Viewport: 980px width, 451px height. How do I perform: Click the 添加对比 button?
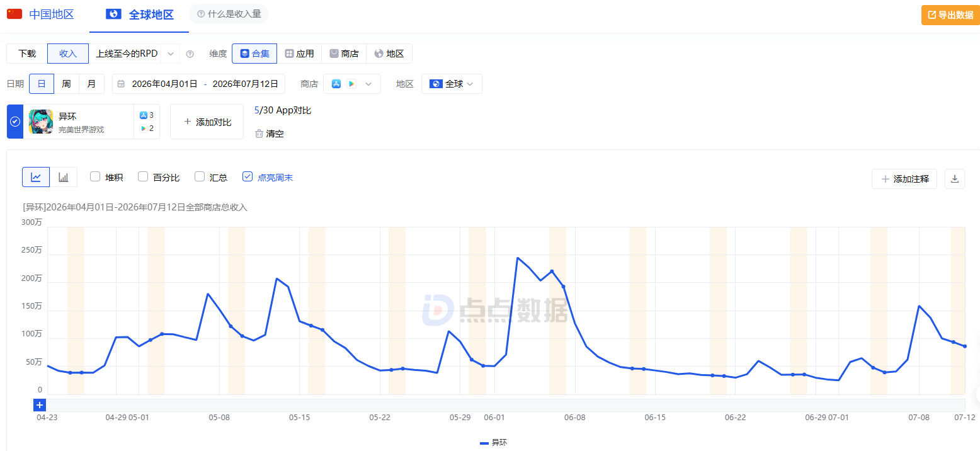(207, 122)
